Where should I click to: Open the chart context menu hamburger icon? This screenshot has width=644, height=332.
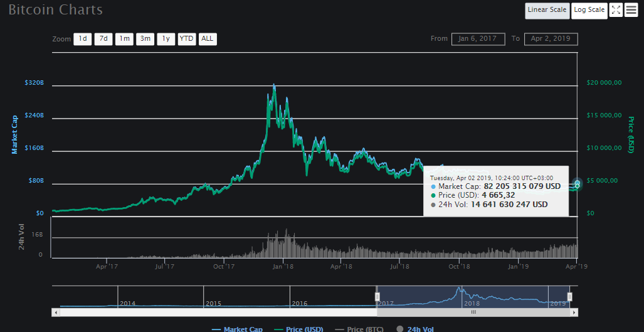pyautogui.click(x=631, y=10)
